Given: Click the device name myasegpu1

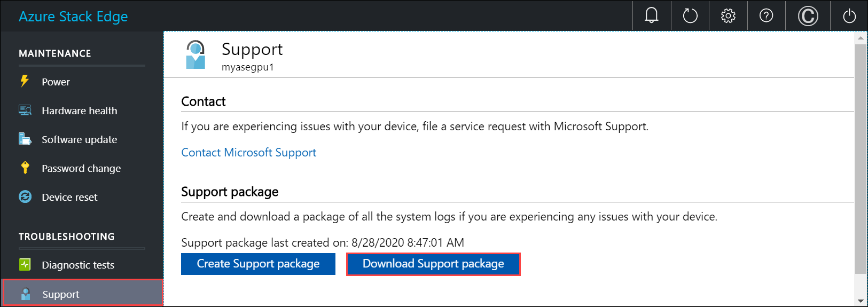Looking at the screenshot, I should coord(248,67).
